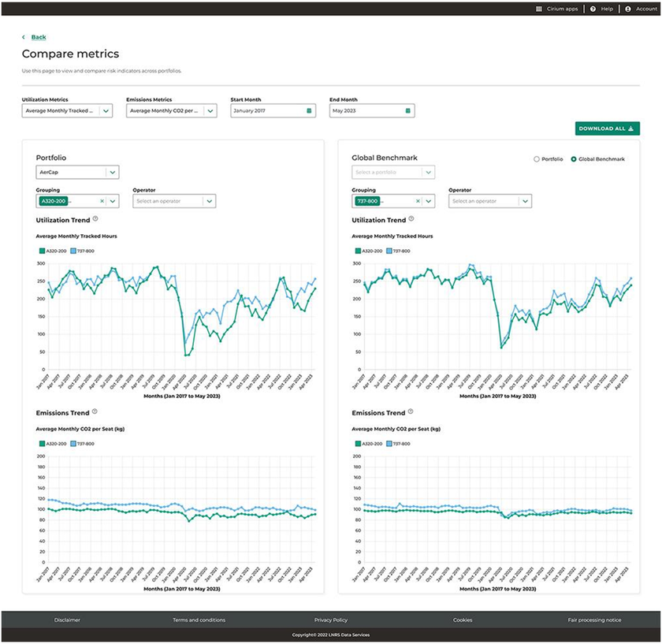Go back using the Back link

[38, 37]
